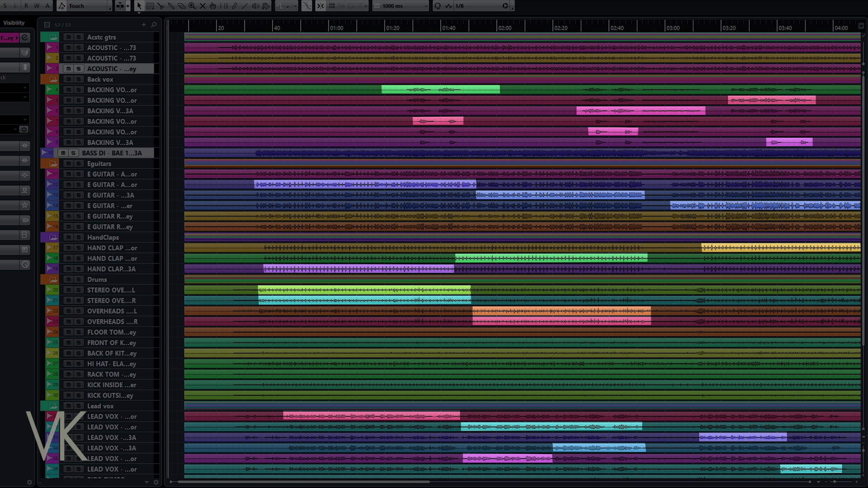This screenshot has height=488, width=868.
Task: Open the track search magnifier
Action: point(154,24)
